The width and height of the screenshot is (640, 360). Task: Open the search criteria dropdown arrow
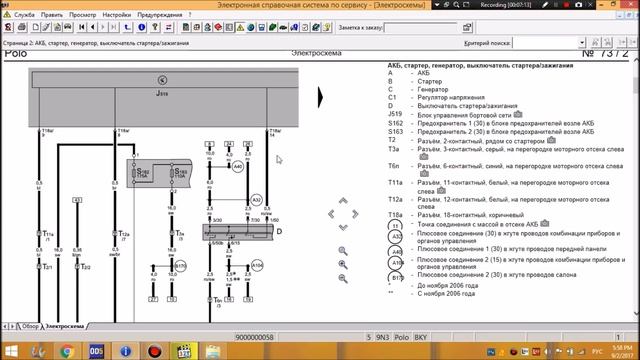[582, 42]
